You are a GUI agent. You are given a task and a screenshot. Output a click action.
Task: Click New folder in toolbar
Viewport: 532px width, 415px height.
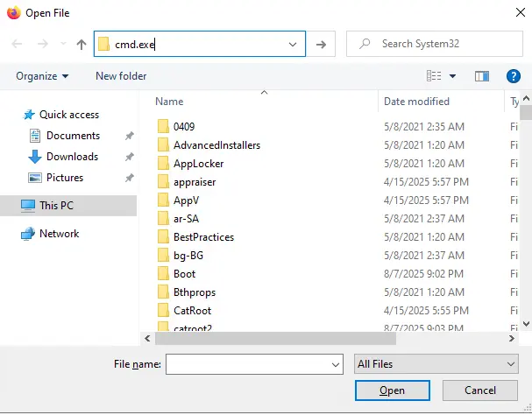121,76
